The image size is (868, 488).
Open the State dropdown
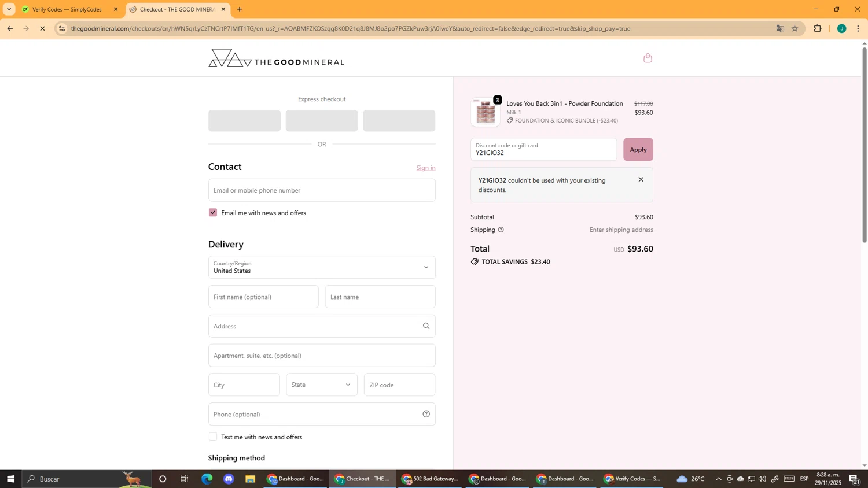click(322, 385)
